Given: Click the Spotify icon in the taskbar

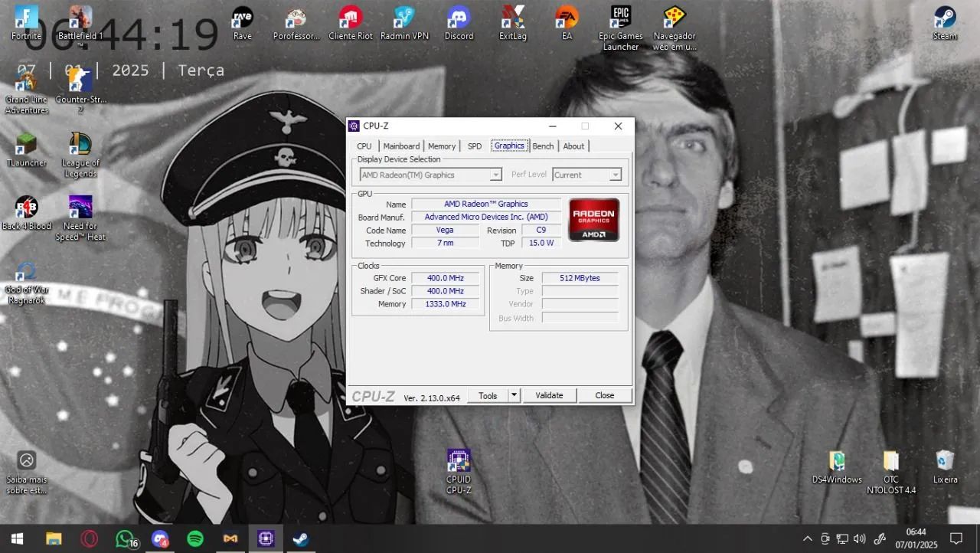Looking at the screenshot, I should coord(195,538).
